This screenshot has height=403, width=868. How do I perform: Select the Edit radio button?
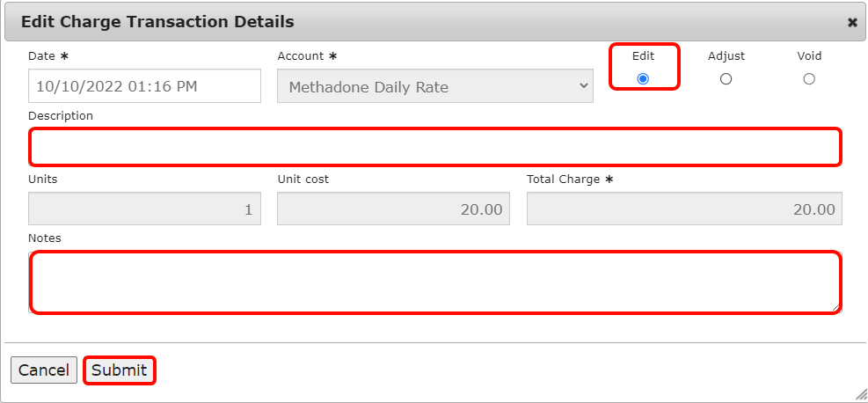coord(643,79)
